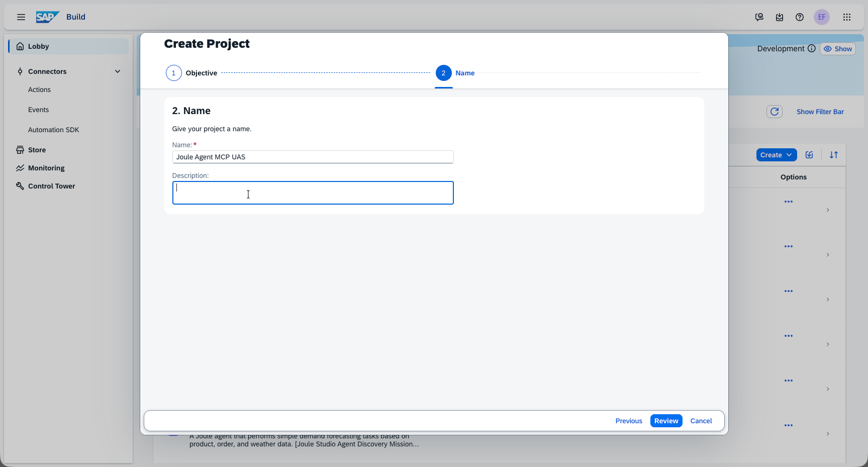868x467 pixels.
Task: Click the multi-select icon next to Create
Action: tap(809, 155)
